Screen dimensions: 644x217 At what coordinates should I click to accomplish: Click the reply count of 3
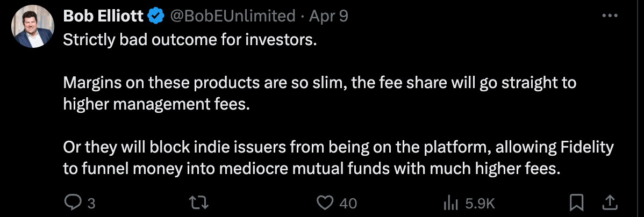pyautogui.click(x=91, y=203)
